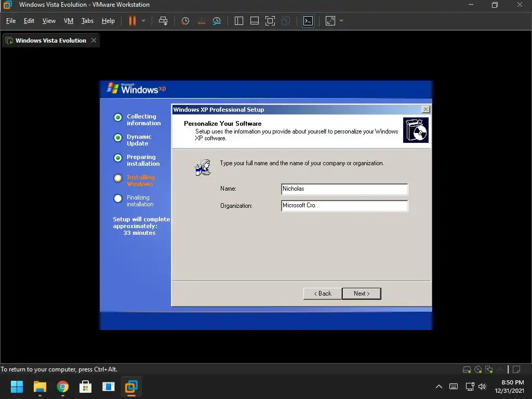Pause the virtual machine

tap(132, 21)
